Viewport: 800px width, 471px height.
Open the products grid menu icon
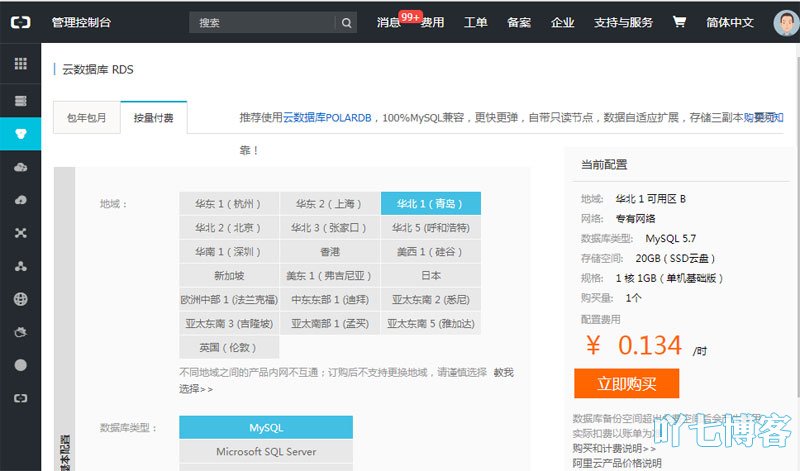point(20,63)
